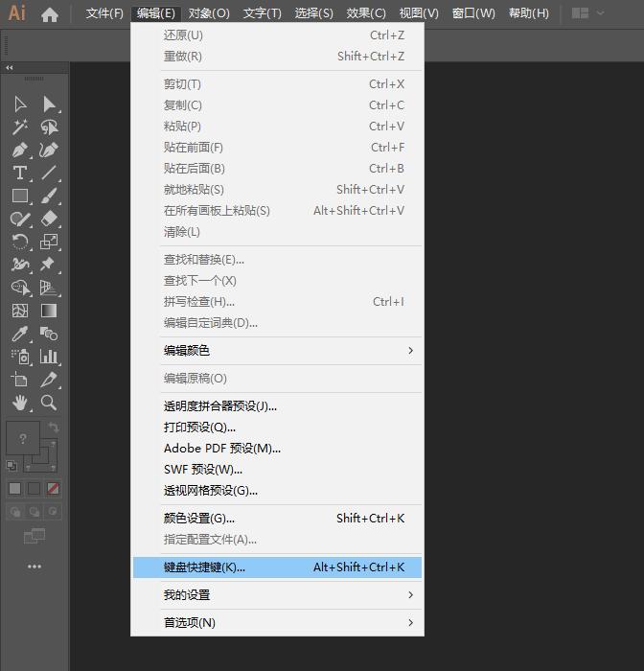The height and width of the screenshot is (671, 644).
Task: Select the Column Graph tool
Action: [49, 357]
